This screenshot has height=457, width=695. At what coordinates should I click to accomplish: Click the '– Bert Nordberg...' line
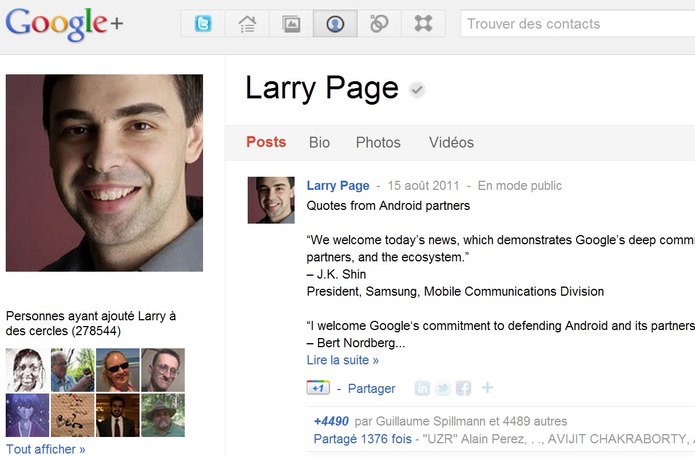point(356,343)
